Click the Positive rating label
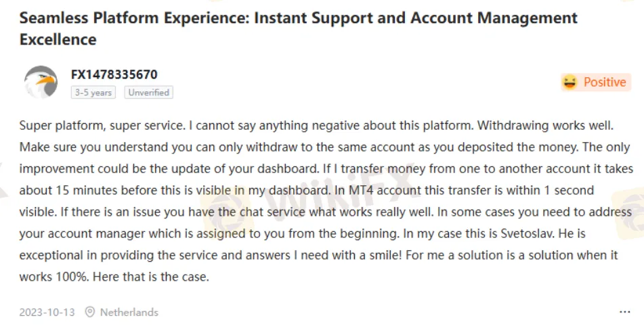Screen dimensions: 644x328 pos(604,83)
